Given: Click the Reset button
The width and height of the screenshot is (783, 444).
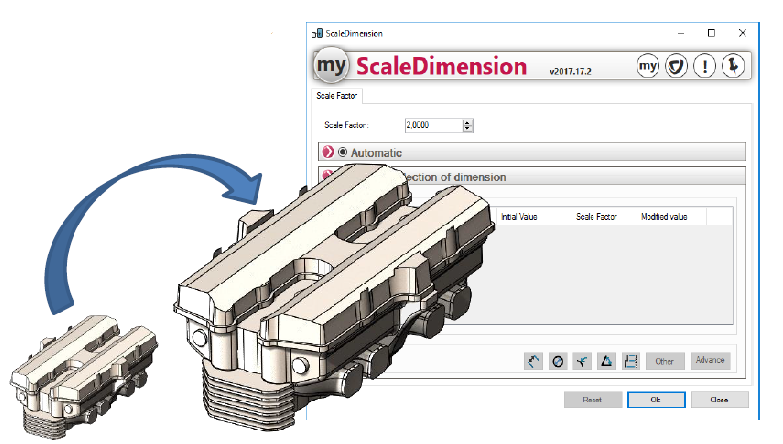Looking at the screenshot, I should click(x=593, y=400).
